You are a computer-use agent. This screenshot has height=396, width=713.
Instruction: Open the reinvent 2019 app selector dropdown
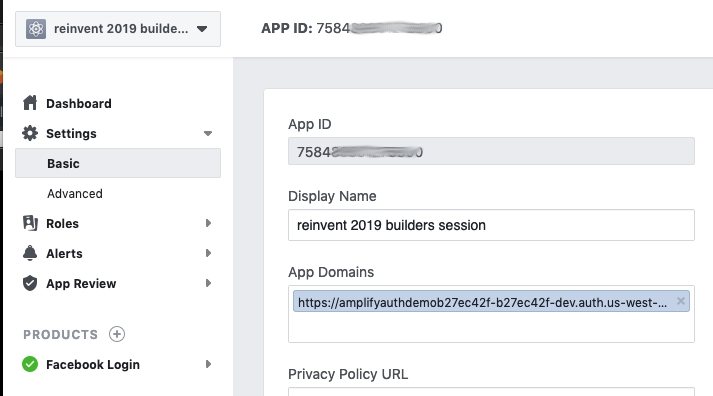pos(118,29)
